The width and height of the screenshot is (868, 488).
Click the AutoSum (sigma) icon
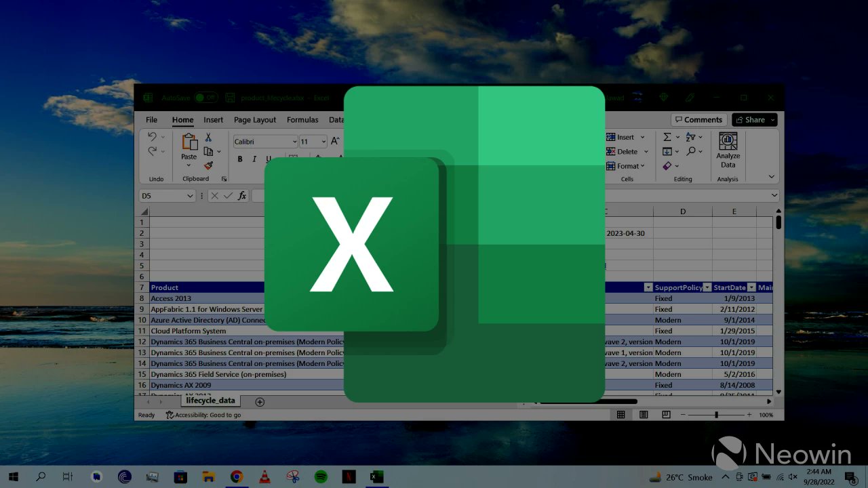point(667,136)
